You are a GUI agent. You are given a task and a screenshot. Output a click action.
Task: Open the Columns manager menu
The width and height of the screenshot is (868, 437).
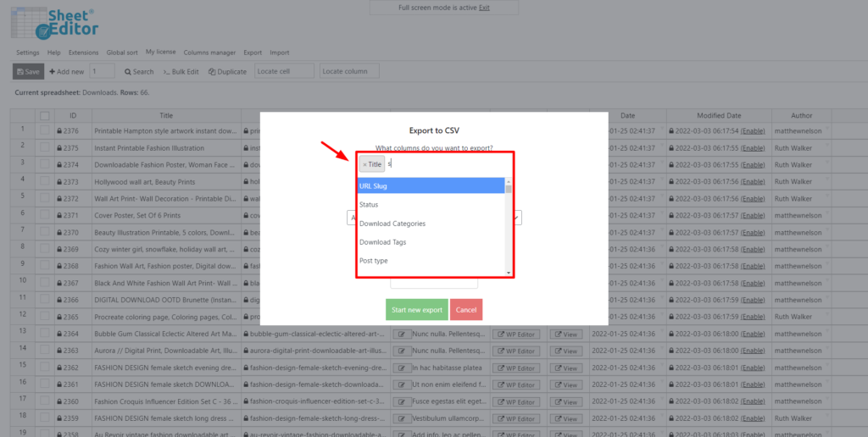pyautogui.click(x=210, y=53)
